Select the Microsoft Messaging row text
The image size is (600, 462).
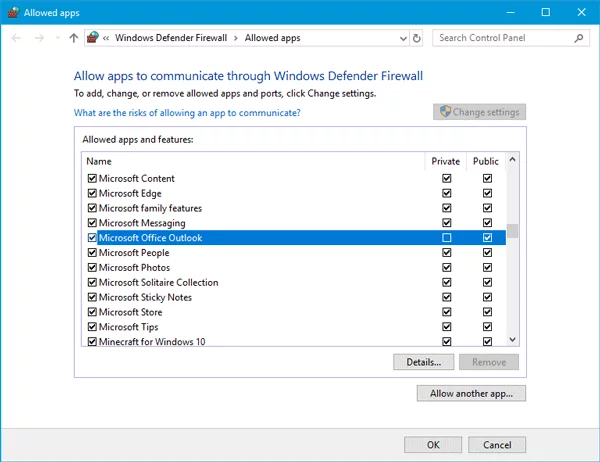tap(142, 223)
